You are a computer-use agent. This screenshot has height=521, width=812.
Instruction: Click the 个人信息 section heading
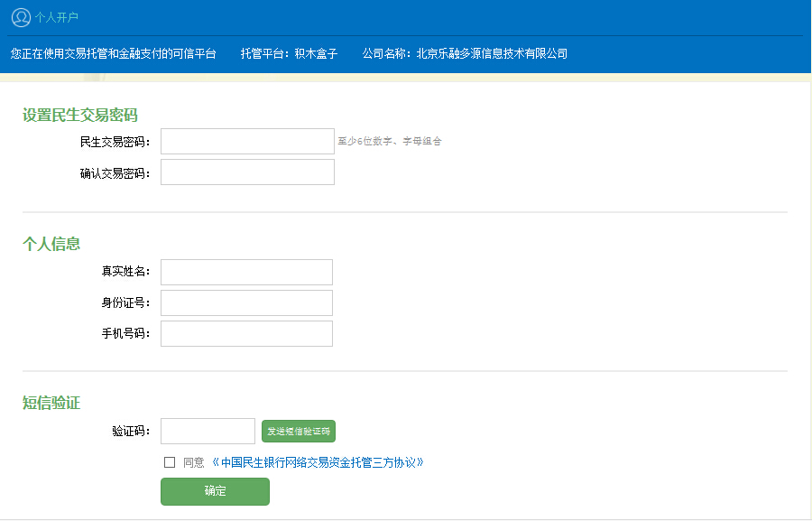click(x=51, y=244)
